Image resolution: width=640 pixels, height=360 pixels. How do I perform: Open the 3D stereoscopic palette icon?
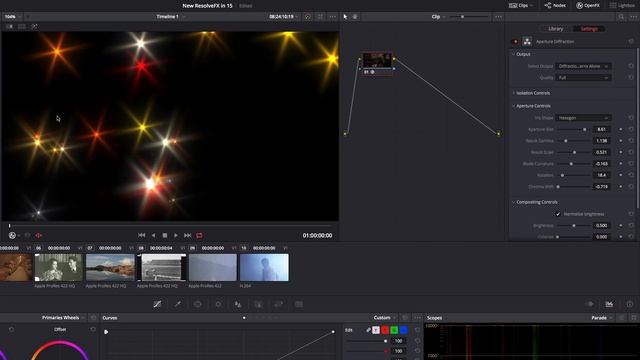[299, 304]
